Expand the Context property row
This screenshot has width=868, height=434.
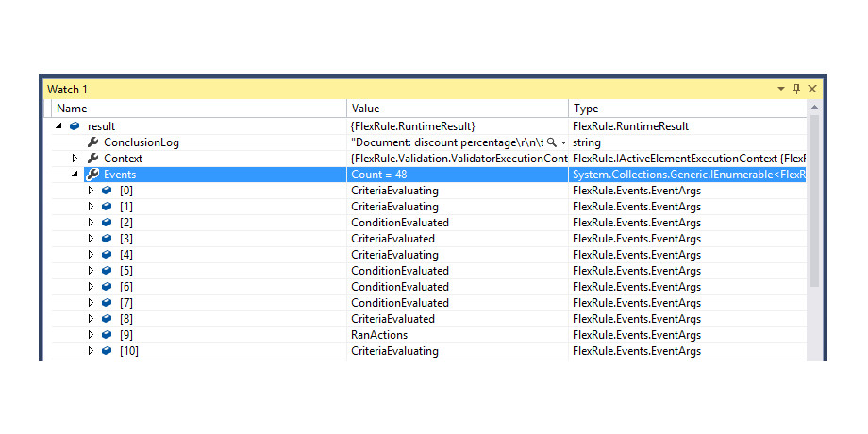[x=75, y=159]
